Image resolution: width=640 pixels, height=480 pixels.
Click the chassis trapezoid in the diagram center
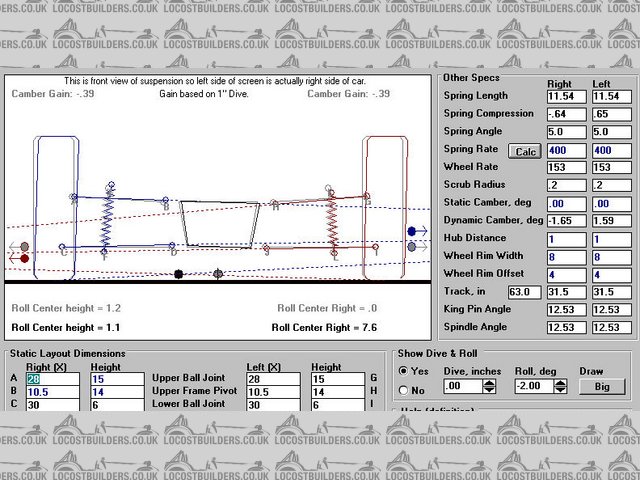coord(216,223)
